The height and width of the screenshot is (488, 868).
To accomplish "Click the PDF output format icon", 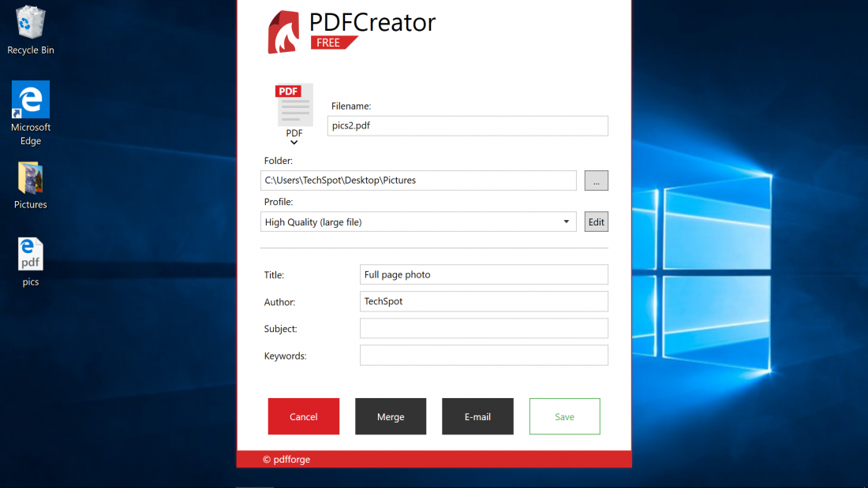I will click(294, 105).
